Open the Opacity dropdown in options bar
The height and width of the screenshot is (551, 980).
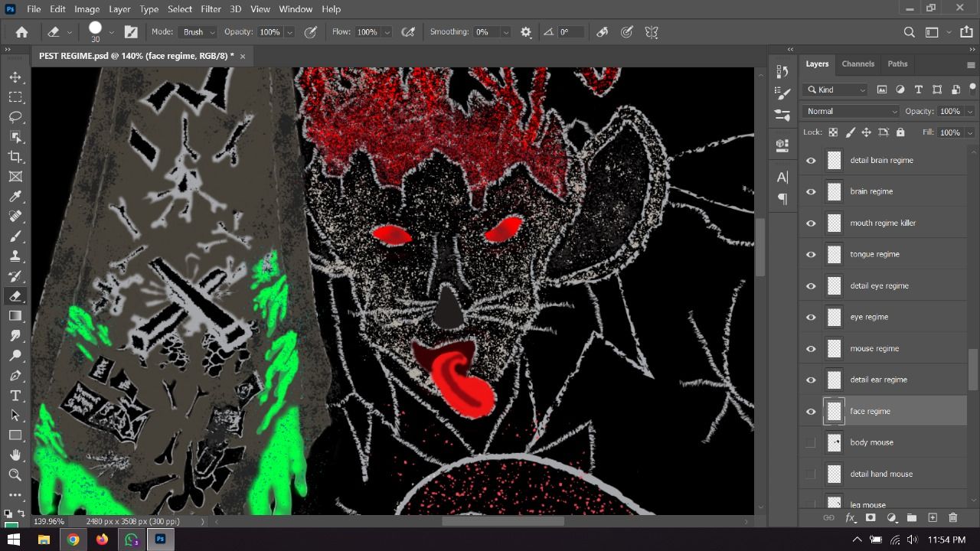[289, 32]
